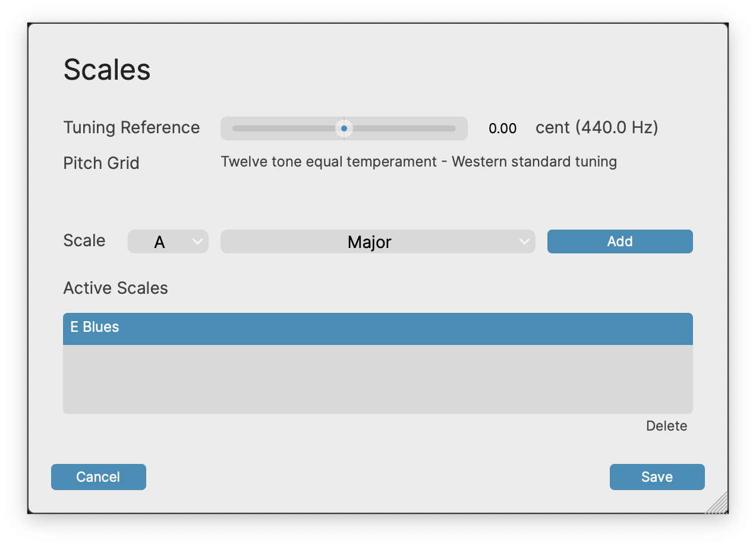Click the Active Scales heading
The height and width of the screenshot is (546, 756).
coord(115,288)
